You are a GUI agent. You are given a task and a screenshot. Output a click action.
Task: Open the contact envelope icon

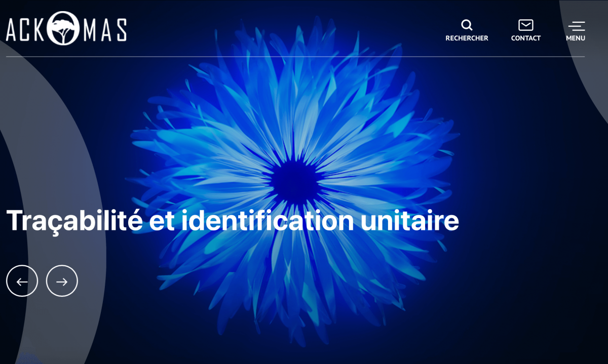(x=526, y=25)
